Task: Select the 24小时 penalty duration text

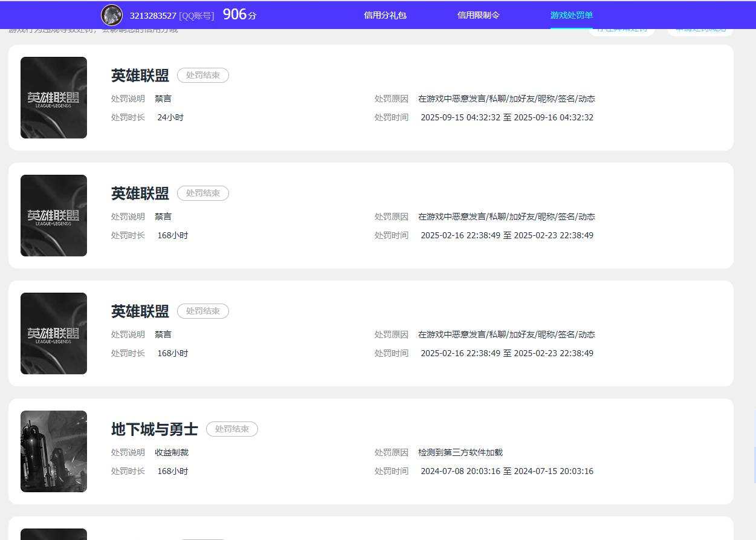Action: pyautogui.click(x=170, y=117)
